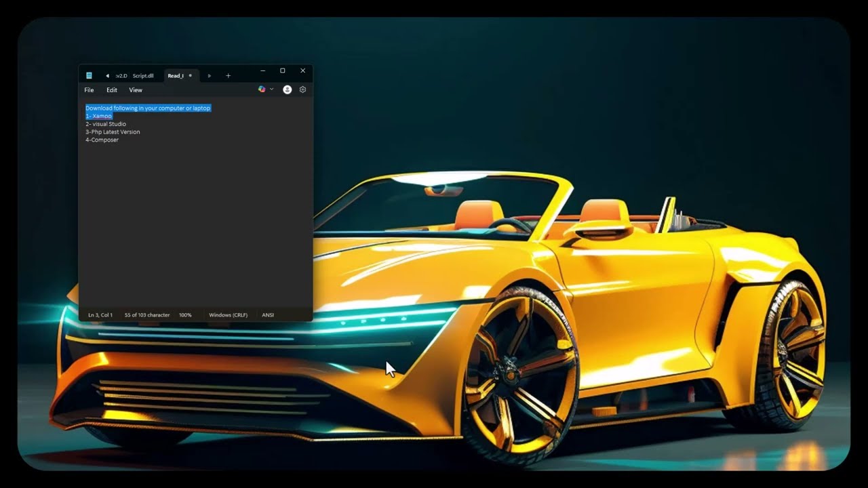Open the Copilot icon in Notepad
Viewport: 868px width, 488px height.
point(262,89)
